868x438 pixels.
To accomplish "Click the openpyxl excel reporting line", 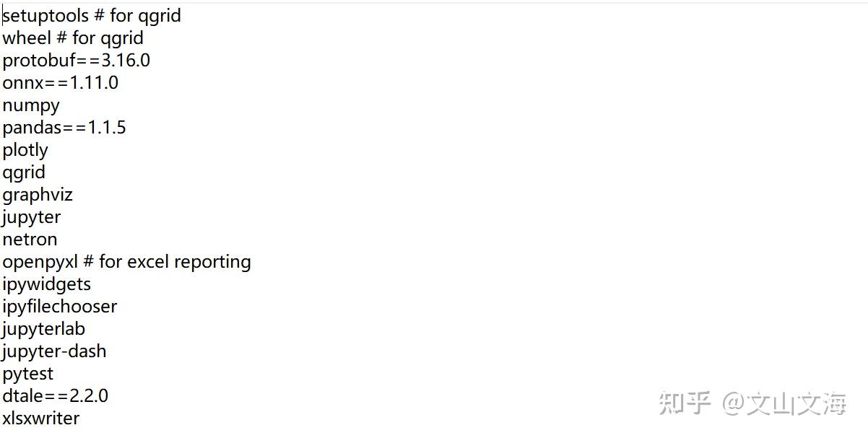I will [x=126, y=262].
